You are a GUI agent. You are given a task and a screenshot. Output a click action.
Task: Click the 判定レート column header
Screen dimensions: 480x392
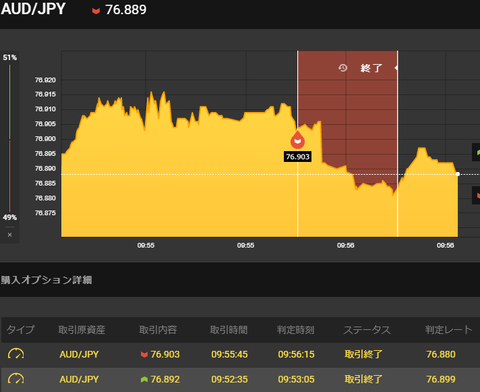[449, 330]
